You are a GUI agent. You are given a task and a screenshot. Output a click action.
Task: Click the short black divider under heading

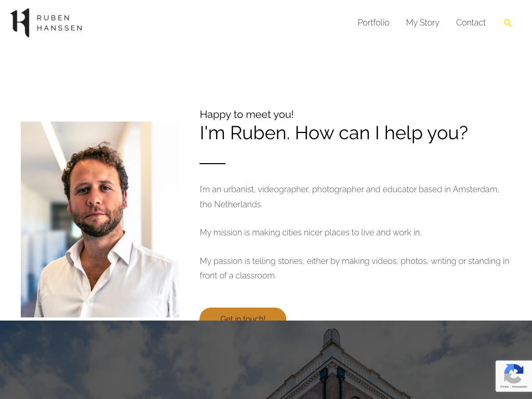[x=212, y=164]
